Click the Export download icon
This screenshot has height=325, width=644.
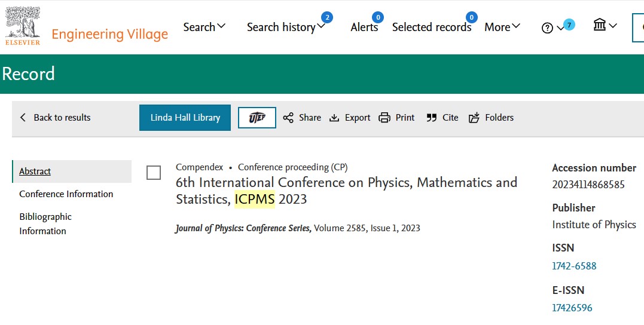tap(335, 118)
